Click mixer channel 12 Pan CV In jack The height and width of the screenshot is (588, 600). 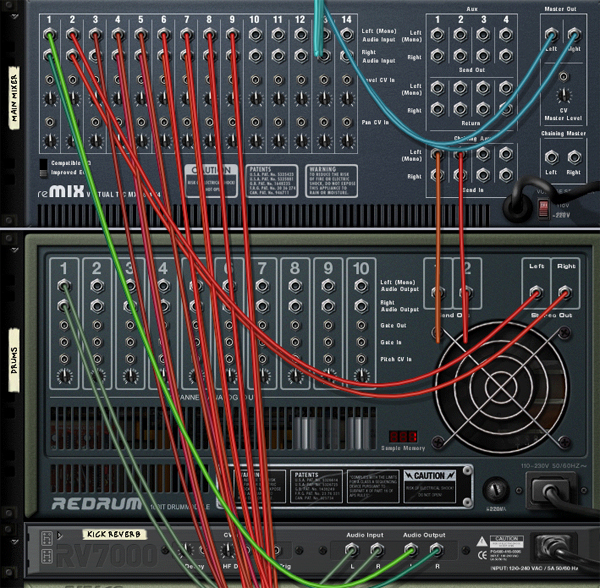click(x=301, y=122)
